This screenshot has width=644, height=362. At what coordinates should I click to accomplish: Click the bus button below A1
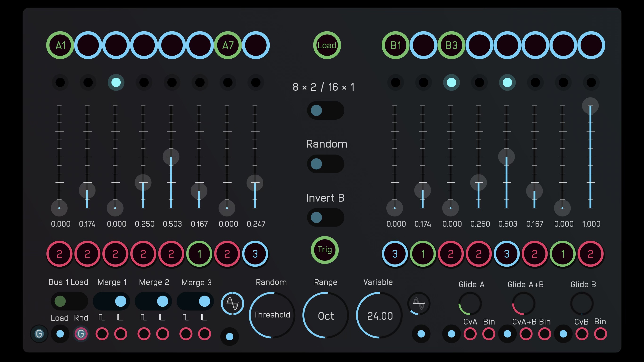click(59, 254)
